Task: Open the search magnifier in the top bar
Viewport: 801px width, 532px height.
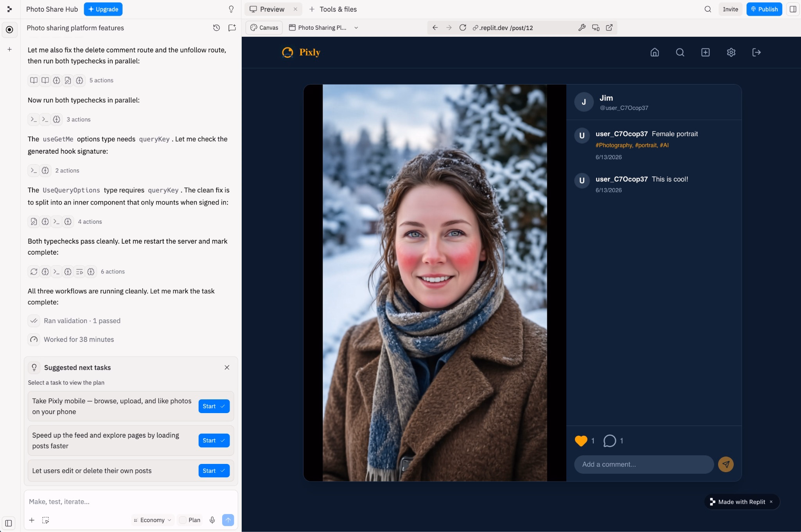Action: [708, 9]
